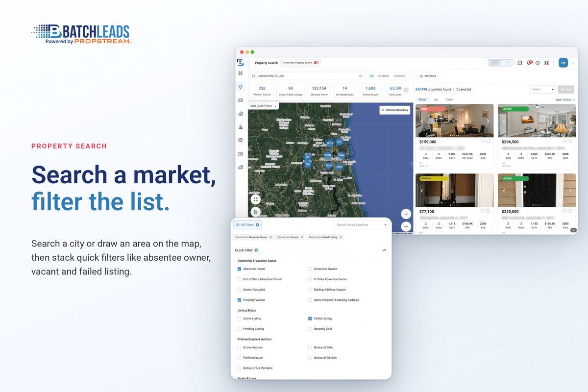Remove the Failed Listing quick list chip
Screen dimensions: 588x392
click(341, 237)
